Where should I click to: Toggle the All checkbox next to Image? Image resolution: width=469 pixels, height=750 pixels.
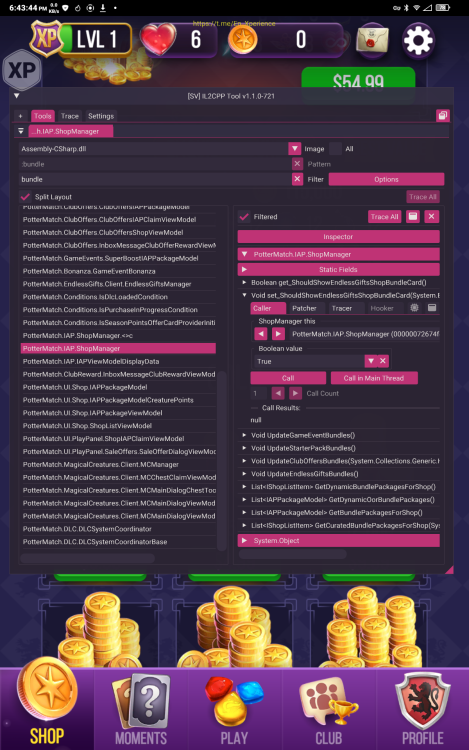336,149
